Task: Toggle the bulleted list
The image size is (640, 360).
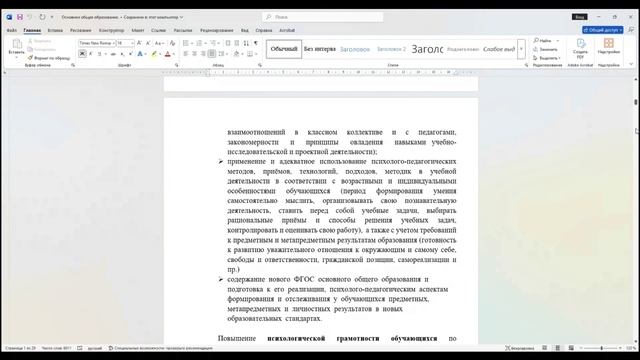Action: pyautogui.click(x=186, y=43)
